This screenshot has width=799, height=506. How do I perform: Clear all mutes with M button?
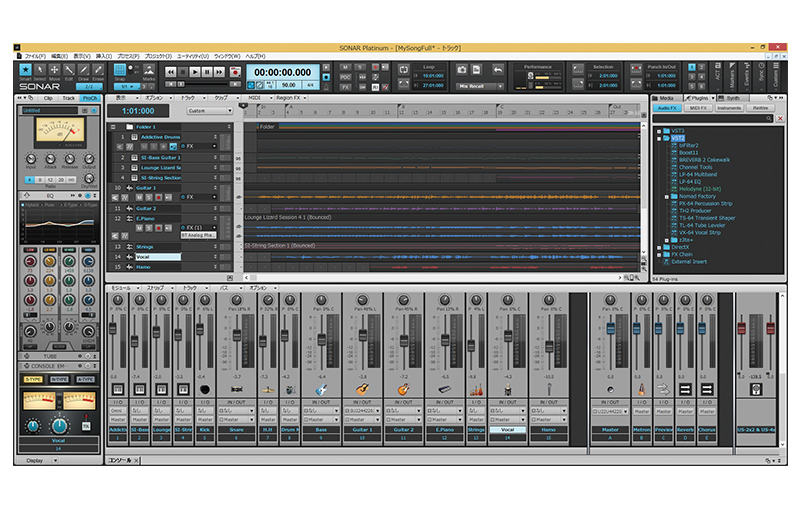[x=345, y=67]
